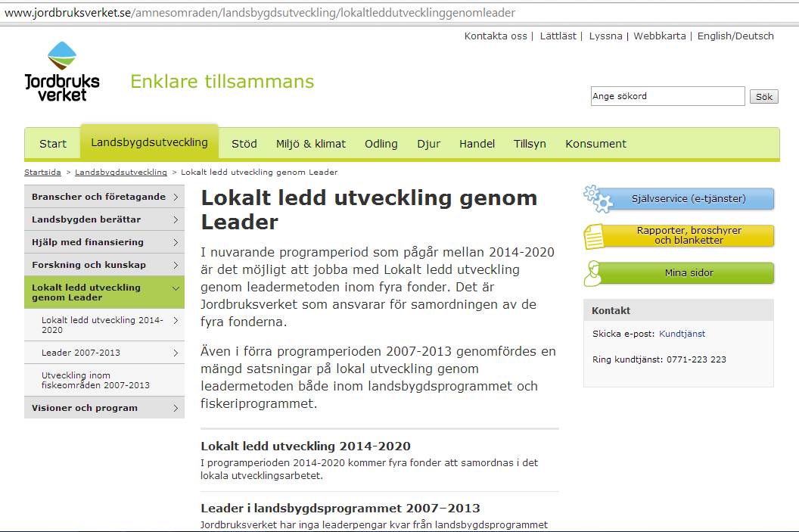The width and height of the screenshot is (799, 532).
Task: Click the Landsbygdsutveckling breadcrumb link
Action: [121, 173]
